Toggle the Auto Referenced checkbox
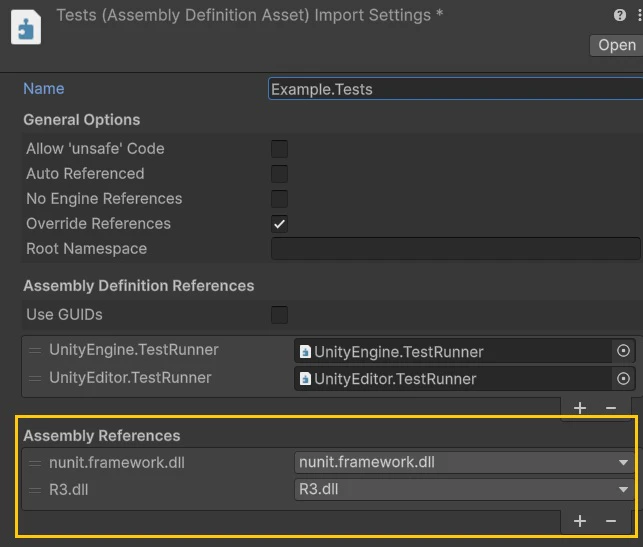Viewport: 643px width, 547px height. pos(279,174)
